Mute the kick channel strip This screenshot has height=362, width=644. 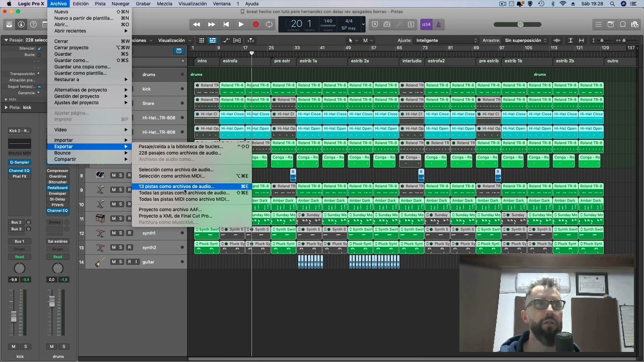[x=14, y=346]
